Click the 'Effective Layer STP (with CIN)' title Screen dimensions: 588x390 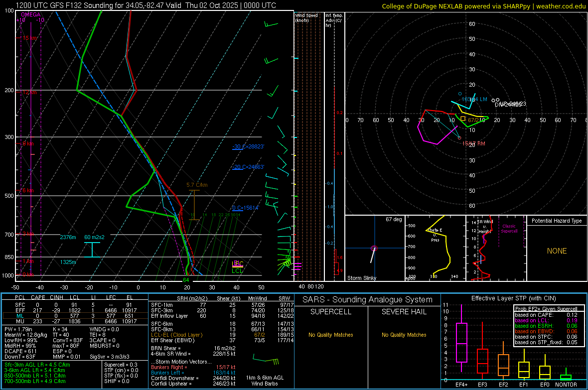pyautogui.click(x=513, y=298)
